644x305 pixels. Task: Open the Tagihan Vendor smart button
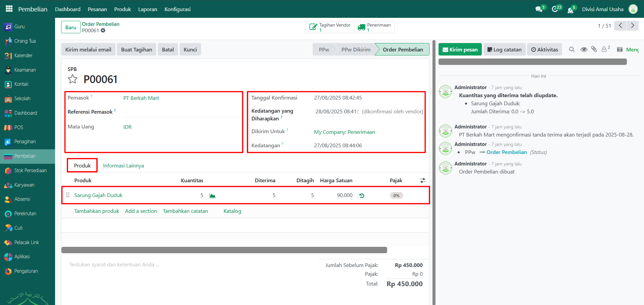click(x=330, y=27)
